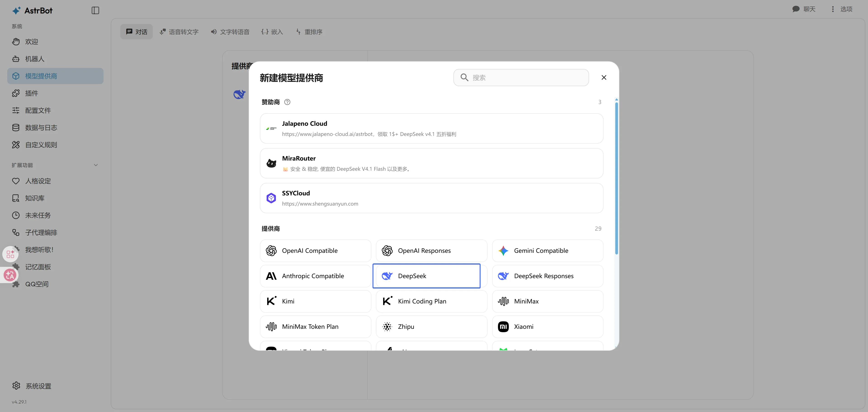Open 数据与日志 in the sidebar

click(55, 128)
